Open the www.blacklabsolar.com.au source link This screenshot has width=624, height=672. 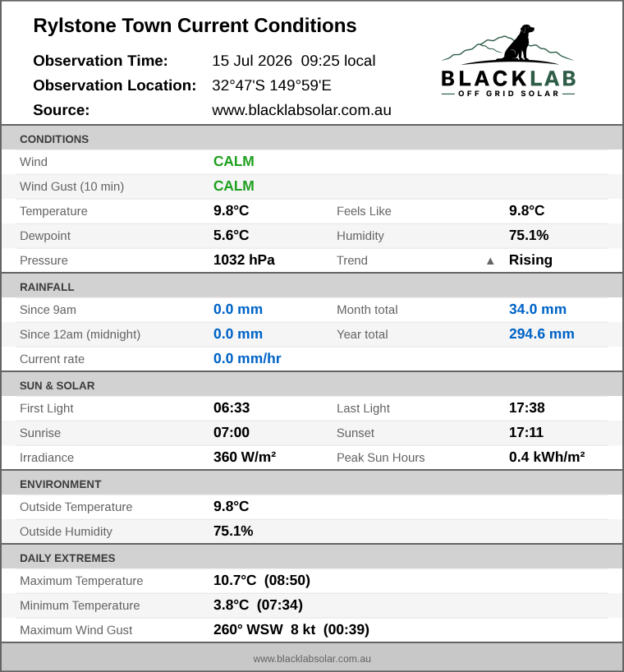coord(301,110)
